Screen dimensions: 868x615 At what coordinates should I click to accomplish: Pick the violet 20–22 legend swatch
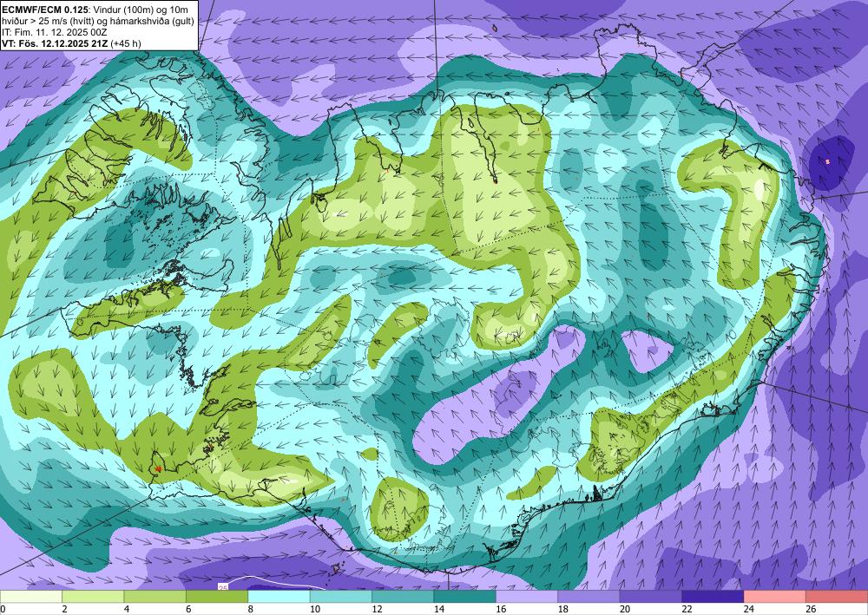click(651, 597)
